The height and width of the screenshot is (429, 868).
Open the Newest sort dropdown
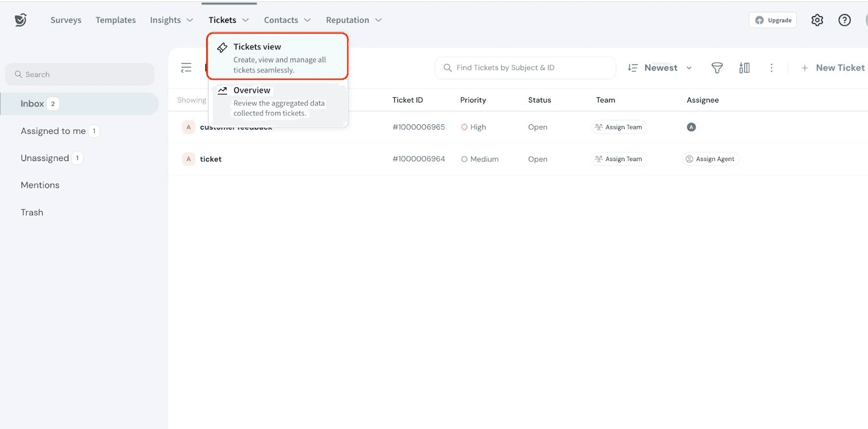(660, 68)
